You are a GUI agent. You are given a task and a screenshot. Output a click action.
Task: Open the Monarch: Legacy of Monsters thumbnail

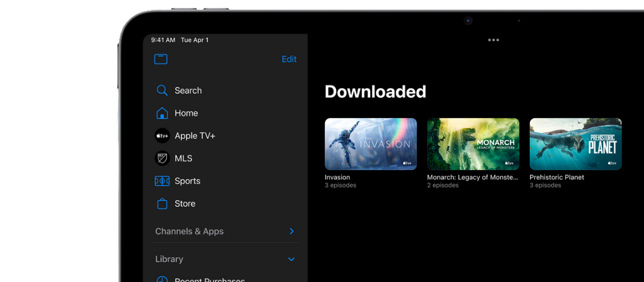click(473, 144)
